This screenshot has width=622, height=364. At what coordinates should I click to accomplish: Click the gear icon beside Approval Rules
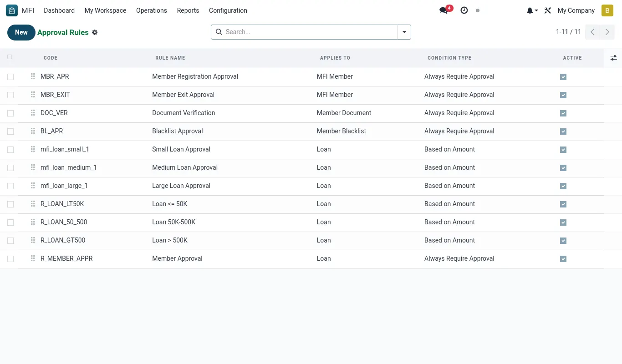pyautogui.click(x=95, y=32)
